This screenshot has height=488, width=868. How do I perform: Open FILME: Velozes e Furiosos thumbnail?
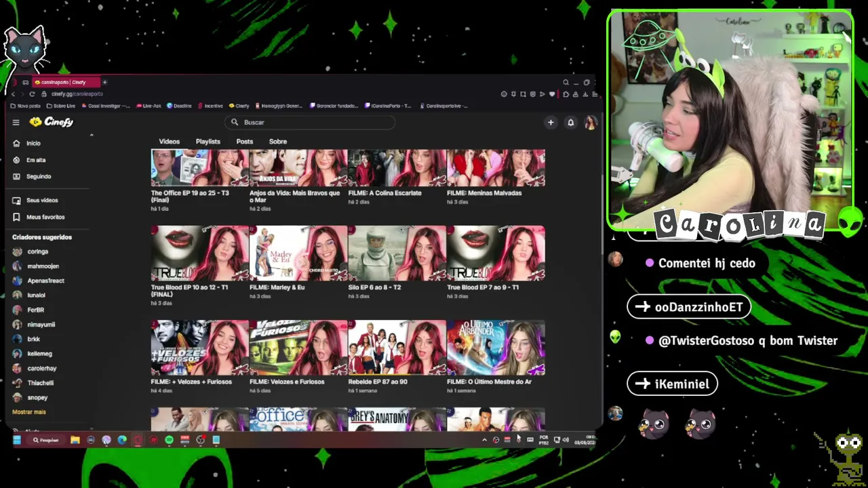[298, 348]
